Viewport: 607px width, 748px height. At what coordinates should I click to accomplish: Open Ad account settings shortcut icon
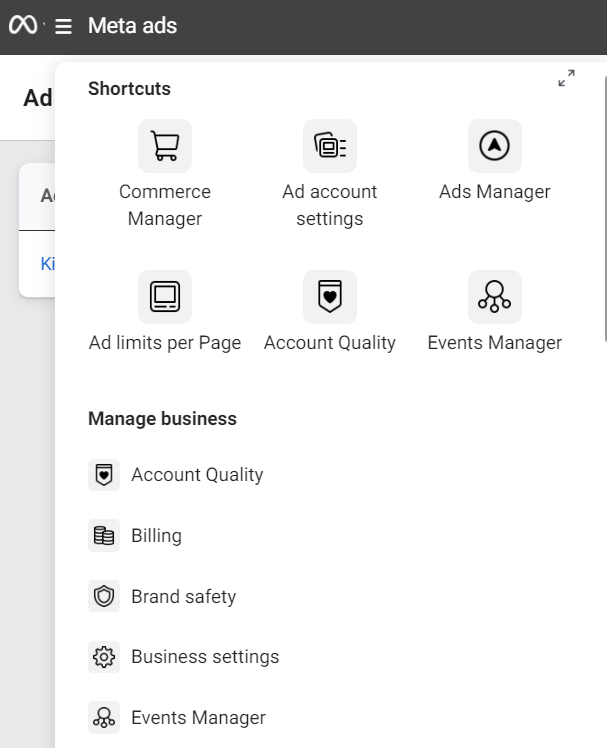(330, 146)
